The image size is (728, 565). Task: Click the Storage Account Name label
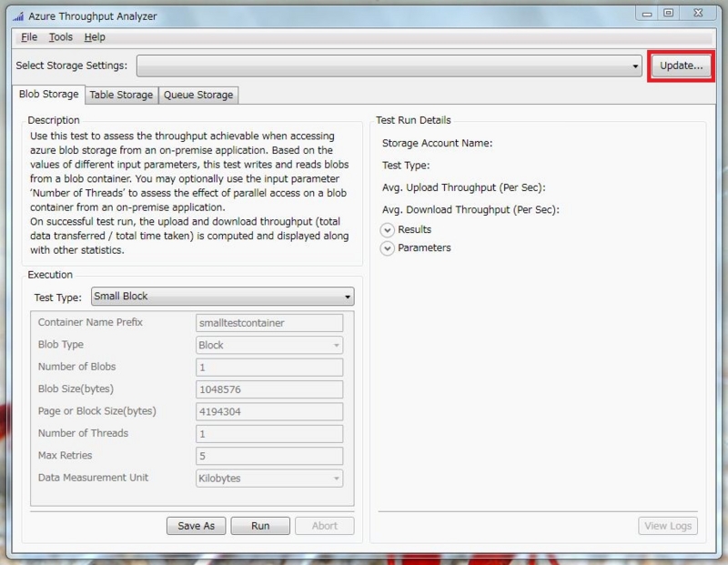pos(438,143)
